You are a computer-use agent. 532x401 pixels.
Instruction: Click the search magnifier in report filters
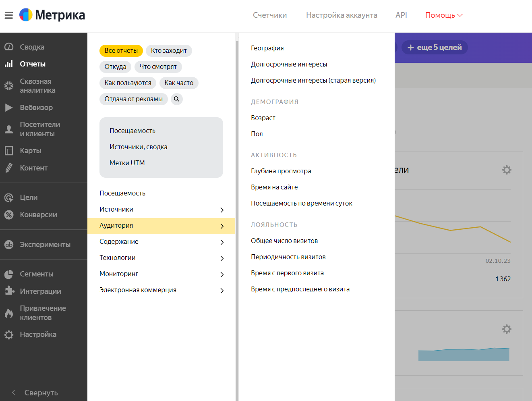point(177,99)
